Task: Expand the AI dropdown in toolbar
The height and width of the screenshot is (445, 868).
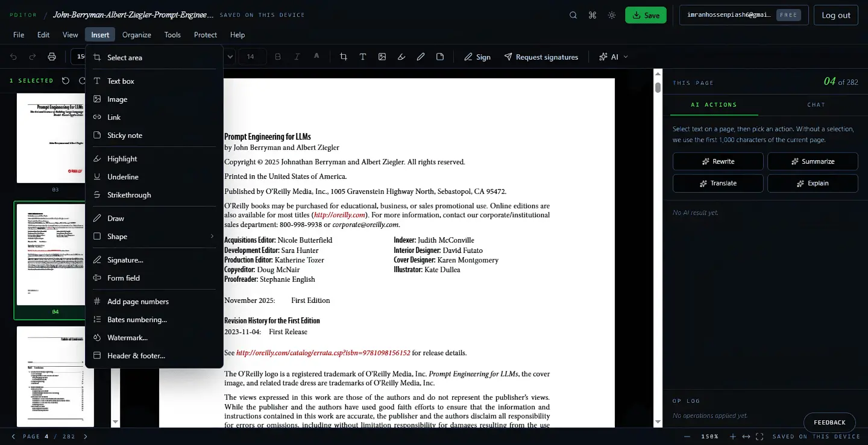Action: point(614,57)
